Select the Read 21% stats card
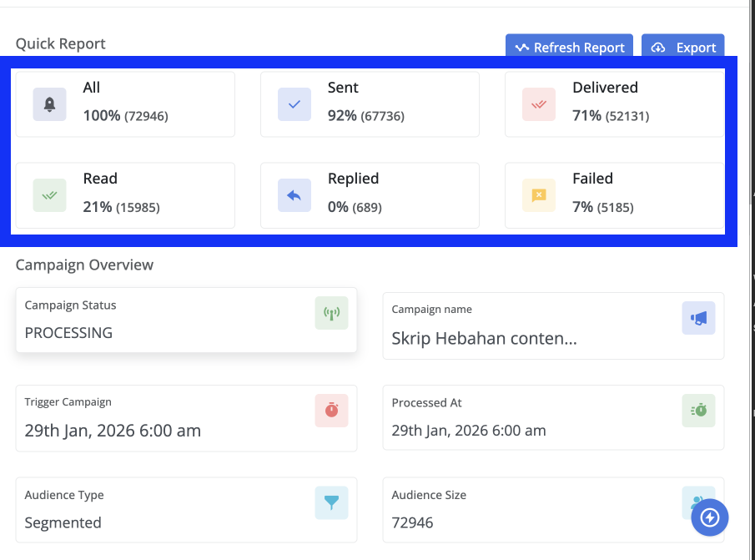This screenshot has height=560, width=755. [x=125, y=195]
